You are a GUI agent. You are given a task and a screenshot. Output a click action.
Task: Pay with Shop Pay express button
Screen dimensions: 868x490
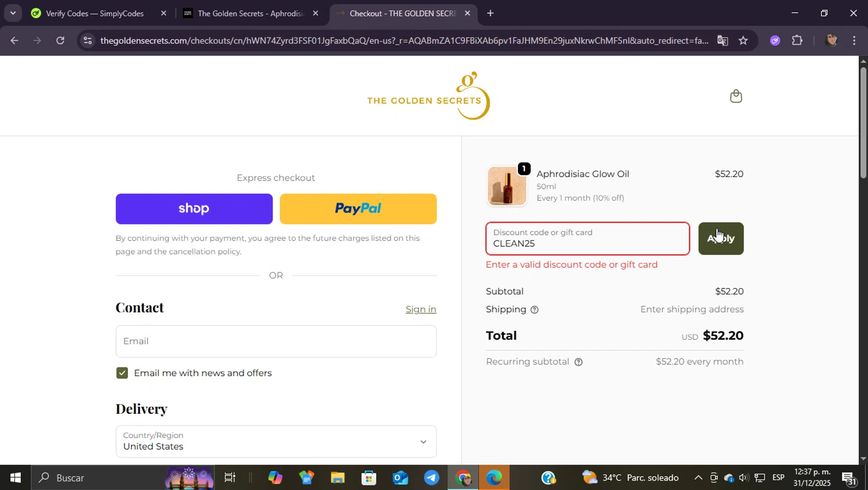[194, 209]
